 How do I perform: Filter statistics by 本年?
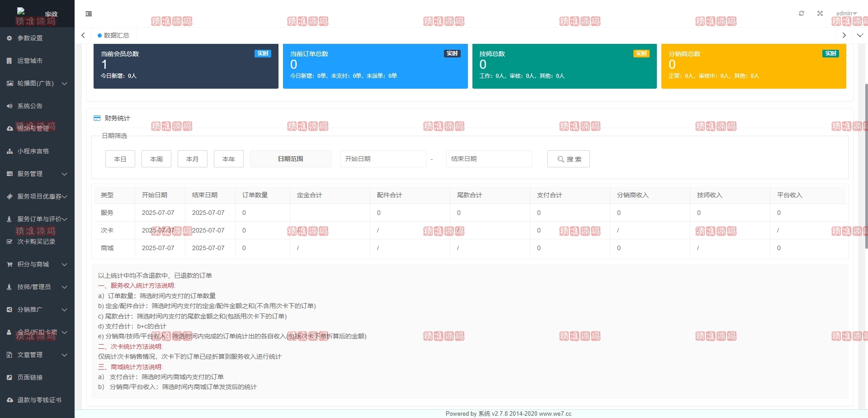(229, 159)
